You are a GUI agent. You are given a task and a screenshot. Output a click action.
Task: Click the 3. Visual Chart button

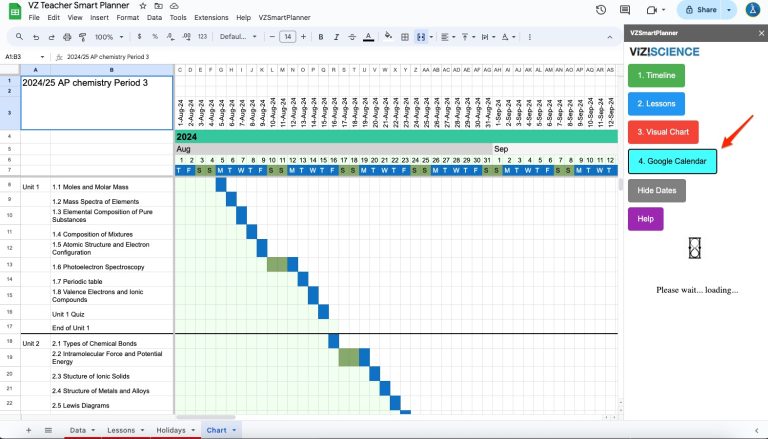[x=663, y=132]
